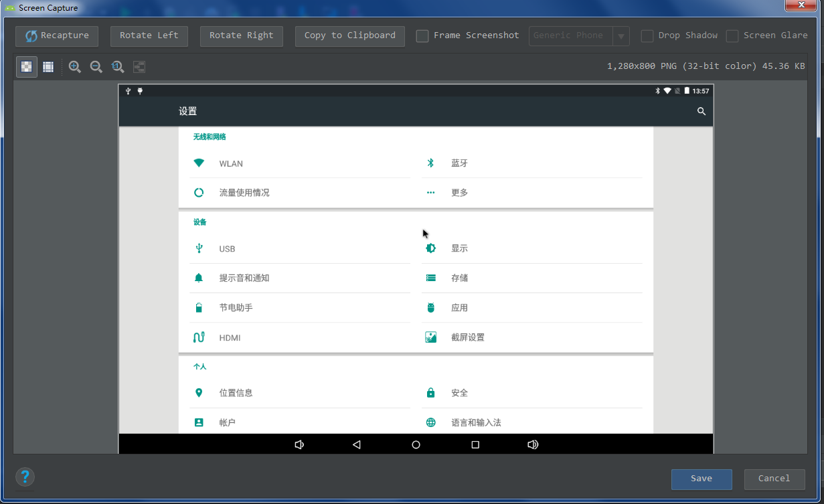
Task: Tap the Wi-Fi icon next to WLAN
Action: pos(199,163)
